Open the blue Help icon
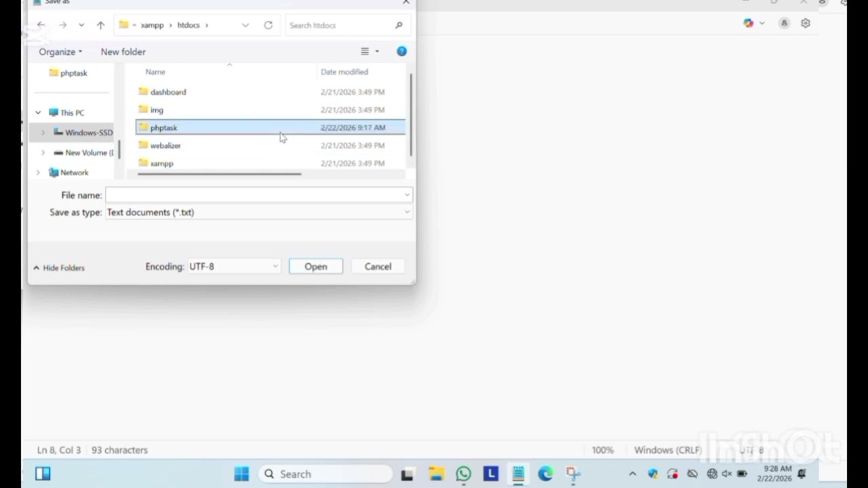The height and width of the screenshot is (488, 868). pyautogui.click(x=401, y=52)
